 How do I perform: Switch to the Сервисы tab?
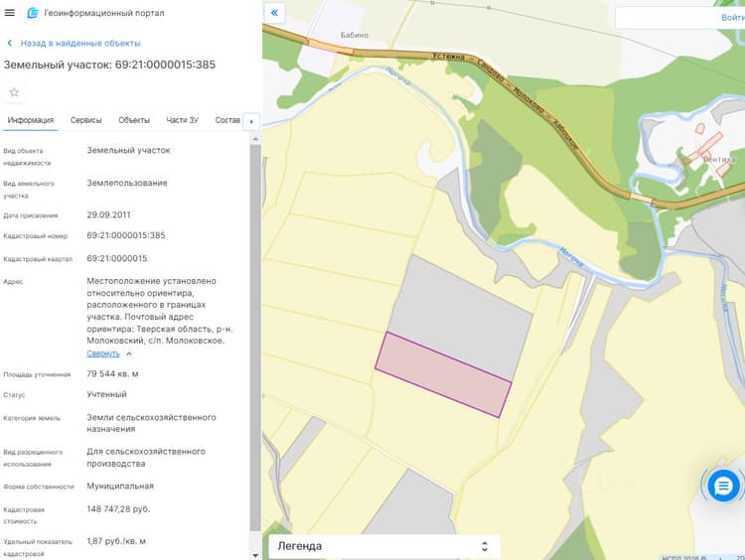coord(86,120)
